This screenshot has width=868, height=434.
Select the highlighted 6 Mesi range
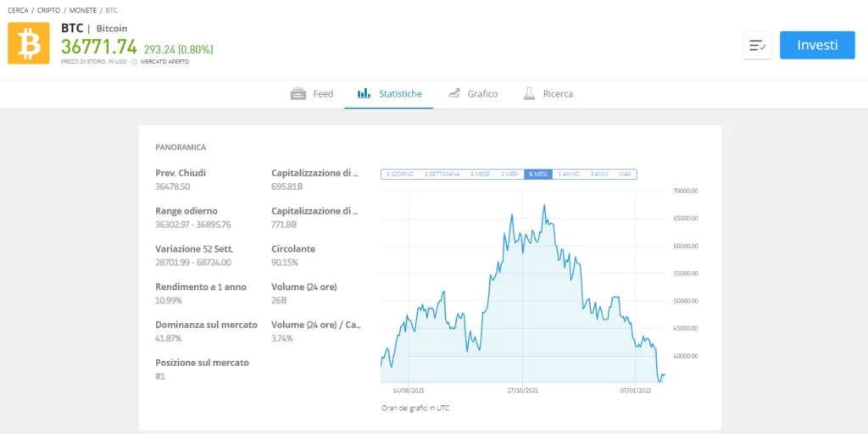[x=538, y=174]
